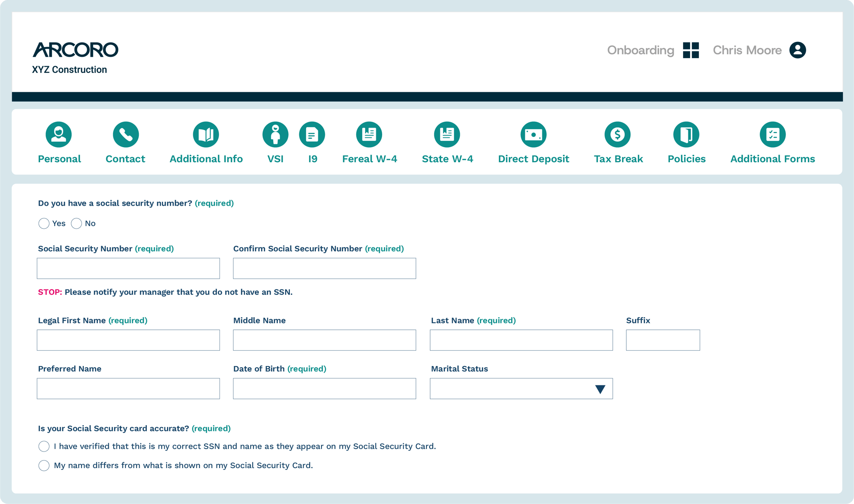Screen dimensions: 854x504
Task: Go to the State W-4 label
Action: tap(447, 159)
